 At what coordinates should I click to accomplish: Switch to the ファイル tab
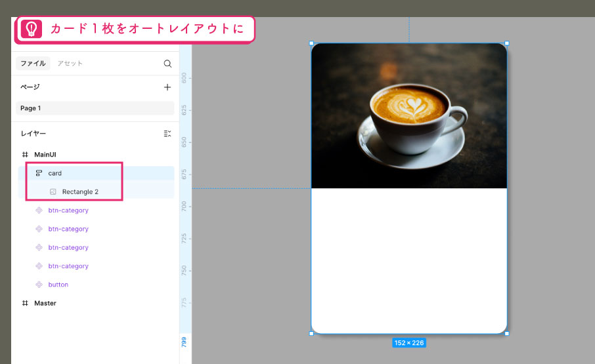pyautogui.click(x=33, y=63)
